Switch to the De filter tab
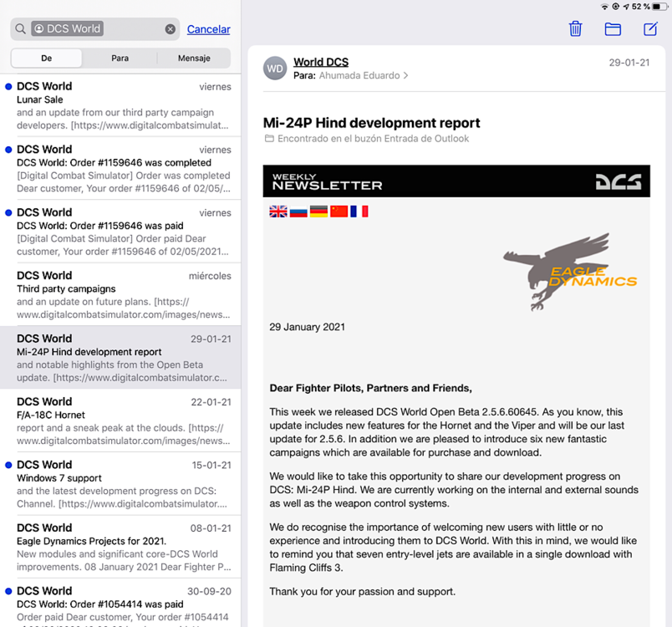Viewport: 672px width, 627px height. [46, 58]
